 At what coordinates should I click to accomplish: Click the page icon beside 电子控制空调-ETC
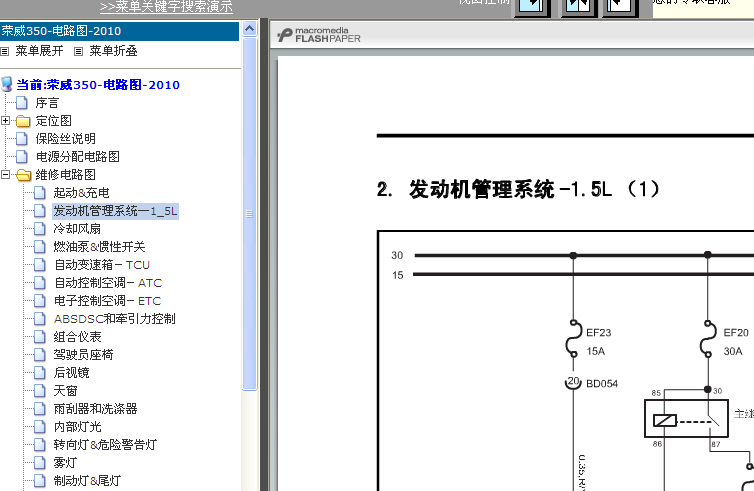tap(40, 301)
